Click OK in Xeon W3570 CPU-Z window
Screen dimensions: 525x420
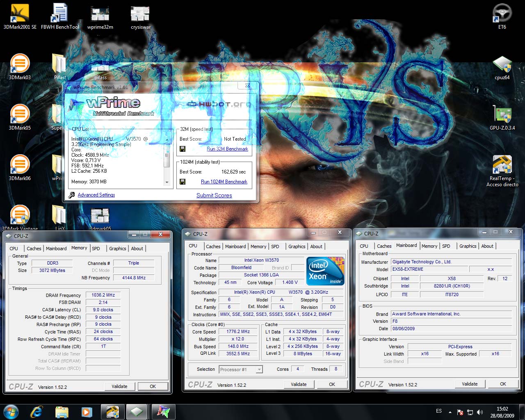(332, 384)
